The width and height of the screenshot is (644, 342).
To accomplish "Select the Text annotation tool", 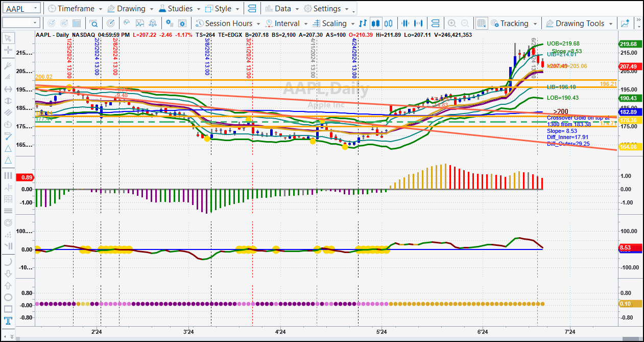I will point(8,321).
